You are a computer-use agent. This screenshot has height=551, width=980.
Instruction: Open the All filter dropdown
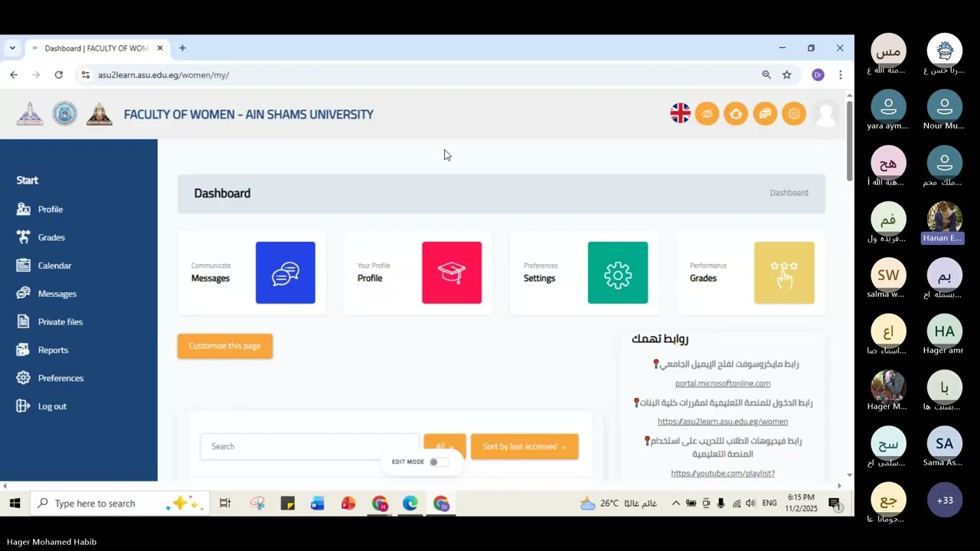pyautogui.click(x=445, y=446)
